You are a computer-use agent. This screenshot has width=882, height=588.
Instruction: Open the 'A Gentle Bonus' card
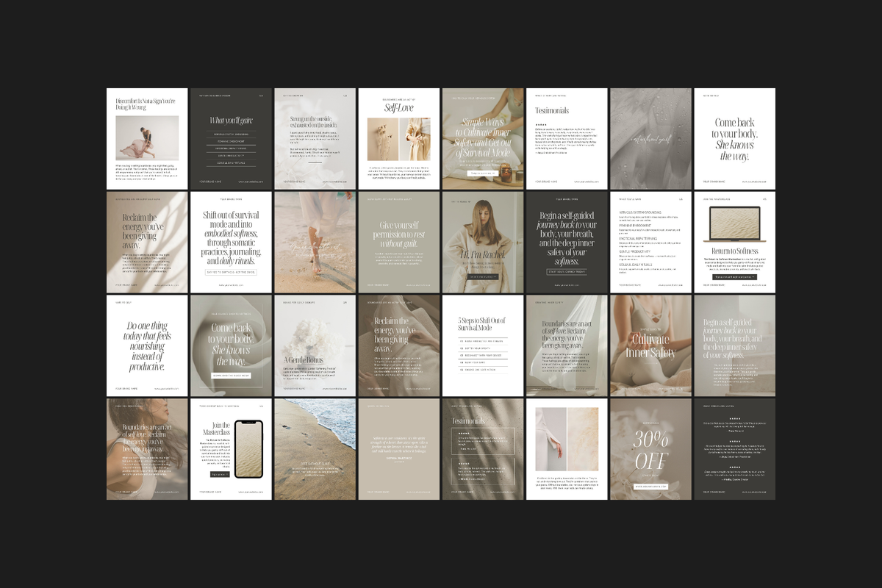coord(315,346)
